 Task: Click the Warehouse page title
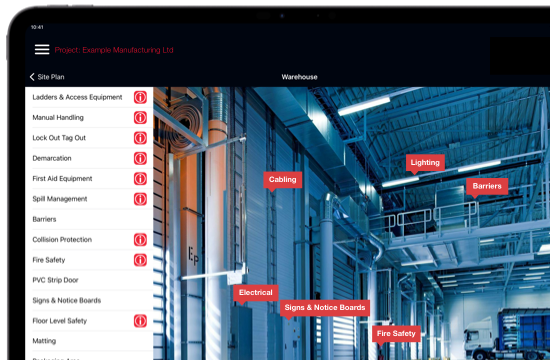299,77
